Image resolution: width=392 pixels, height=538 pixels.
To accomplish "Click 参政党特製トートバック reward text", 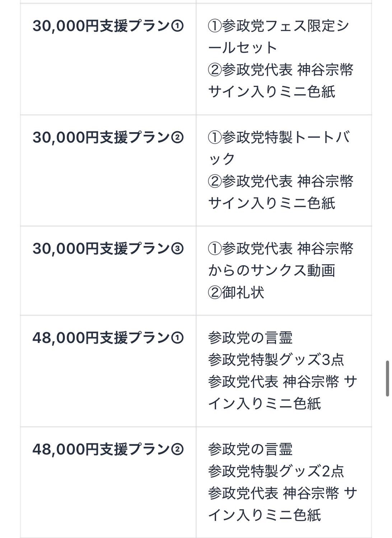I will [x=278, y=148].
